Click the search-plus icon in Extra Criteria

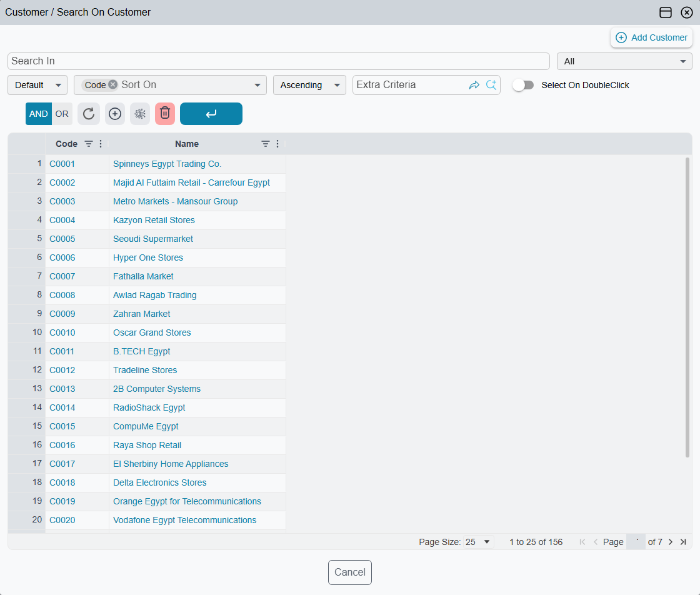point(491,85)
